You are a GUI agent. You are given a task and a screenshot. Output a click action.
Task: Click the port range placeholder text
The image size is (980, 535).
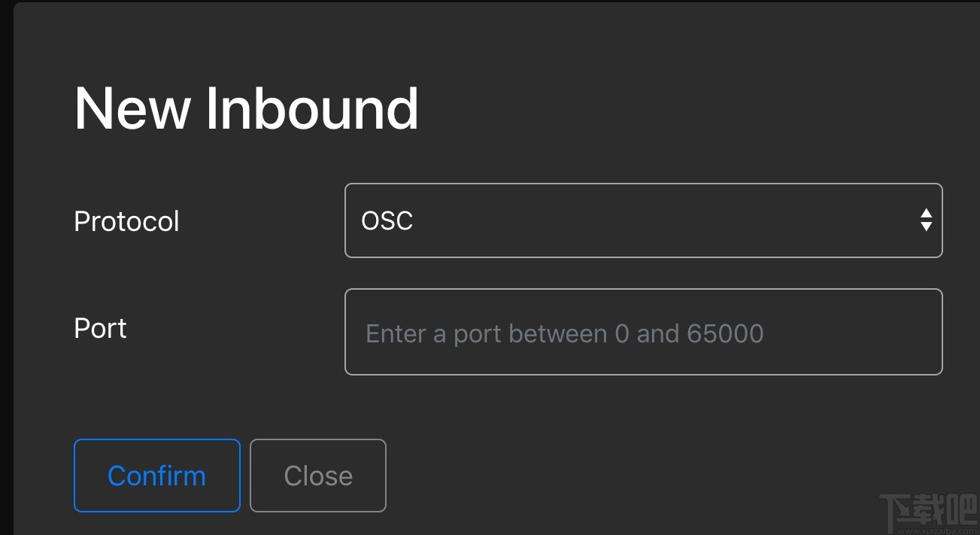click(x=564, y=333)
